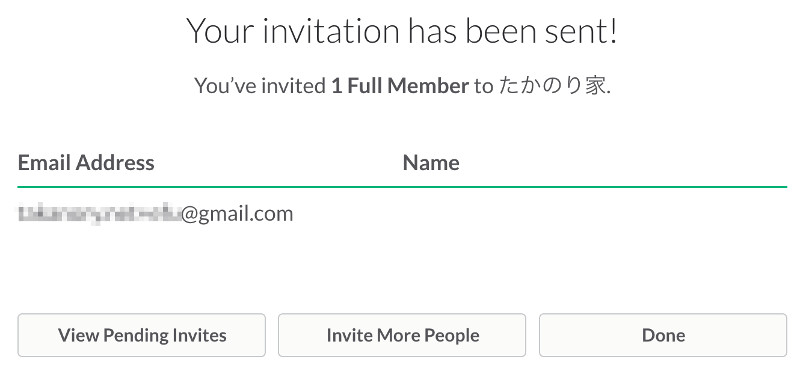Viewport: 800px width, 368px height.
Task: Choose Invite More People
Action: (402, 335)
